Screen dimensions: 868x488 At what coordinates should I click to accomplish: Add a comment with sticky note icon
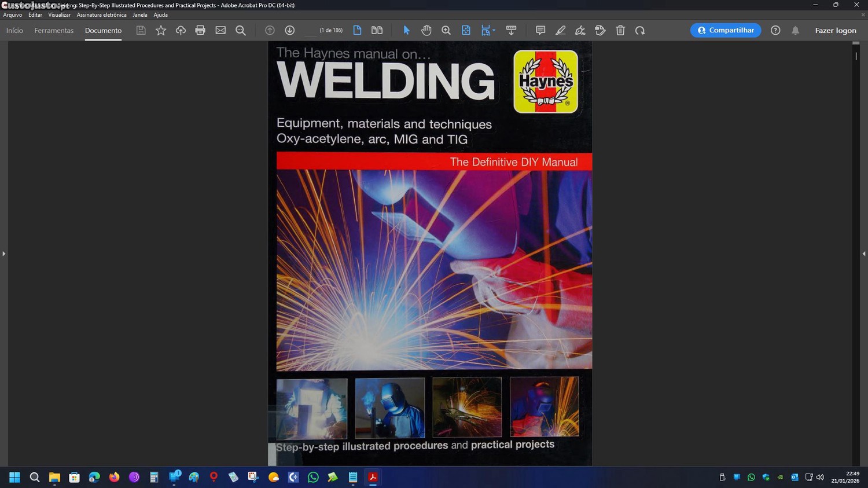(540, 30)
